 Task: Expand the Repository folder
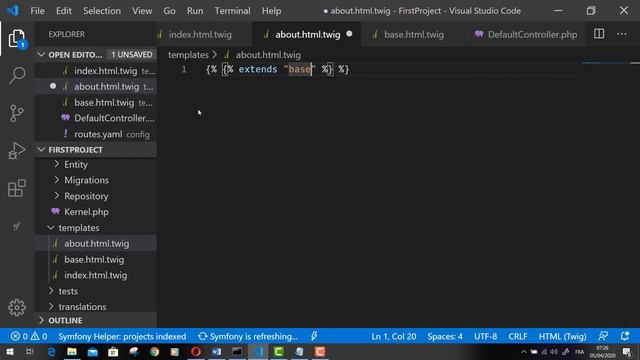[x=57, y=196]
